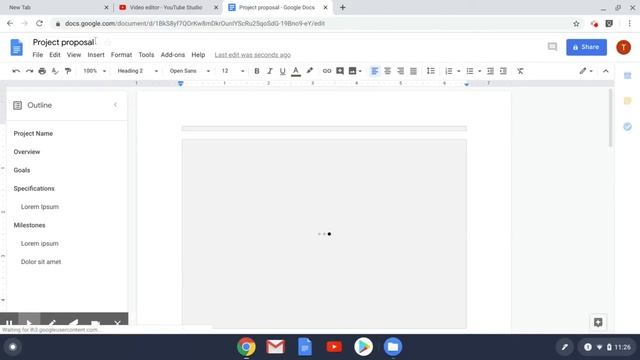
Task: Jump to Overview in outline
Action: (x=27, y=152)
